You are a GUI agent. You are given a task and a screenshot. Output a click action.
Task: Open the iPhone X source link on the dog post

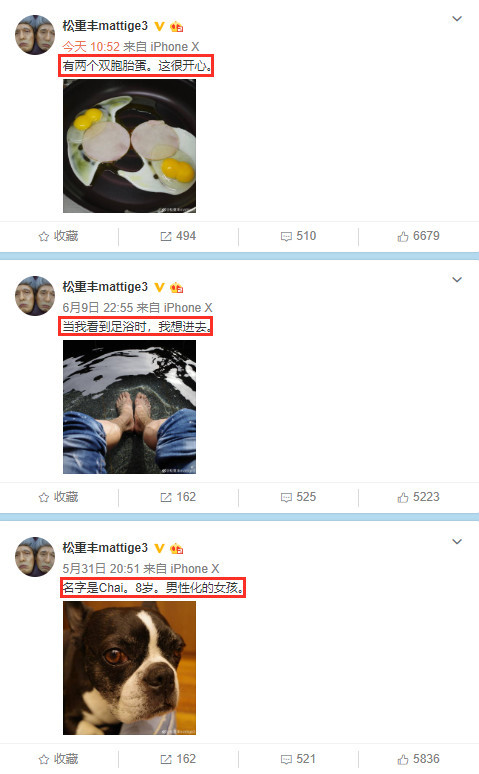(x=195, y=569)
